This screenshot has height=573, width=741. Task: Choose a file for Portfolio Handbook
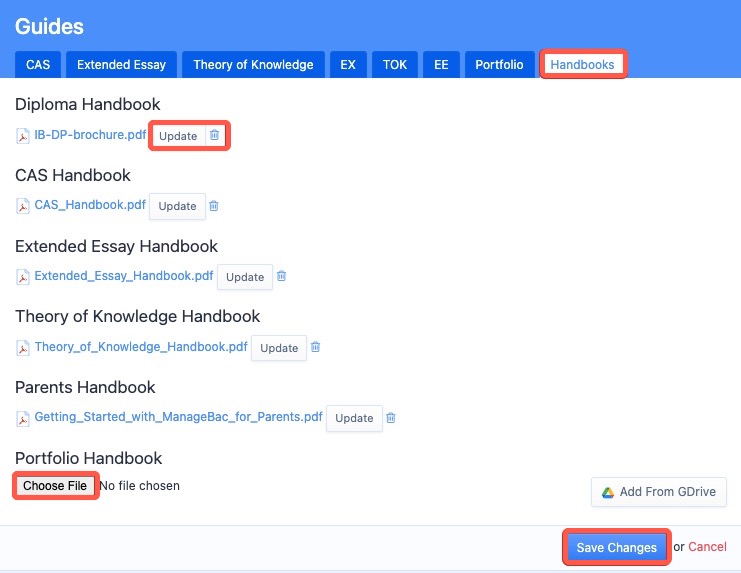point(56,486)
